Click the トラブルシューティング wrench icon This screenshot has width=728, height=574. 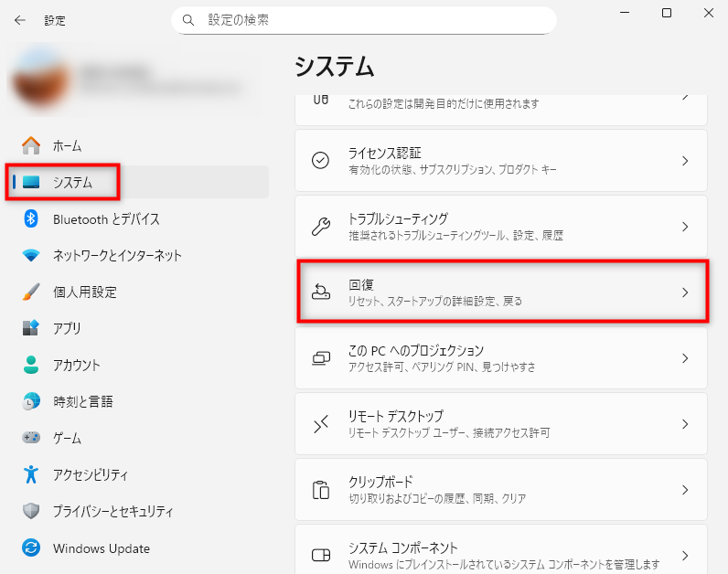(321, 227)
